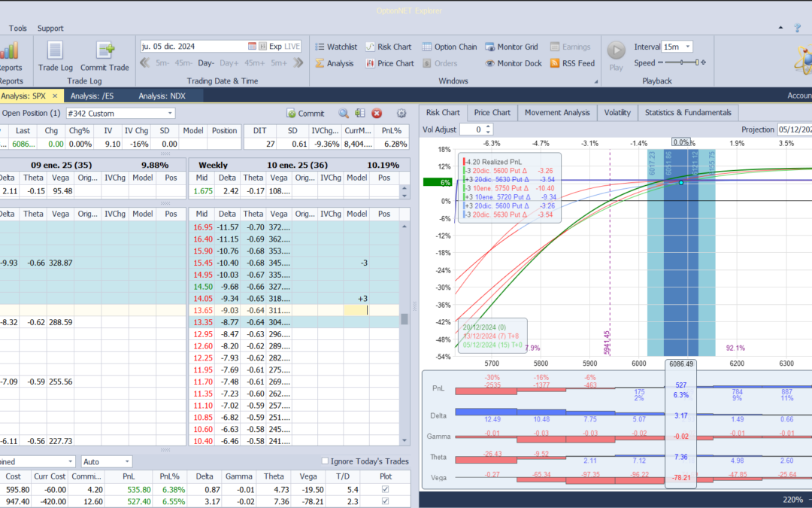Click the help question mark icon
The width and height of the screenshot is (812, 508).
tap(798, 28)
